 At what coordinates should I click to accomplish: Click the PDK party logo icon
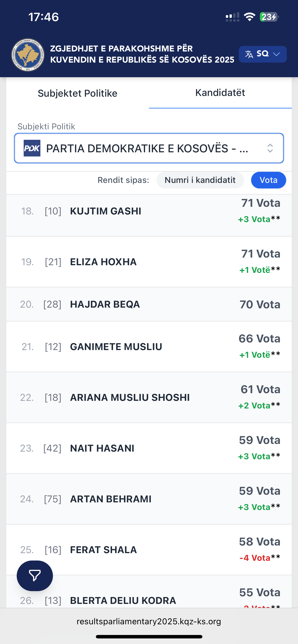tap(32, 148)
